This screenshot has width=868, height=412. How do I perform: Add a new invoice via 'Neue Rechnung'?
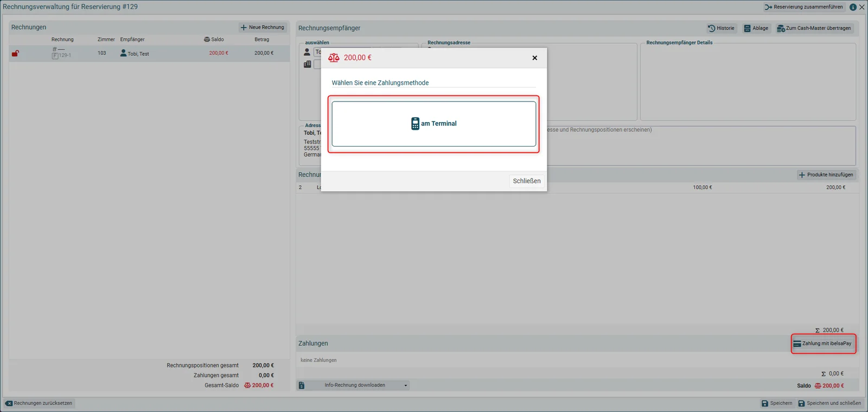tap(263, 27)
